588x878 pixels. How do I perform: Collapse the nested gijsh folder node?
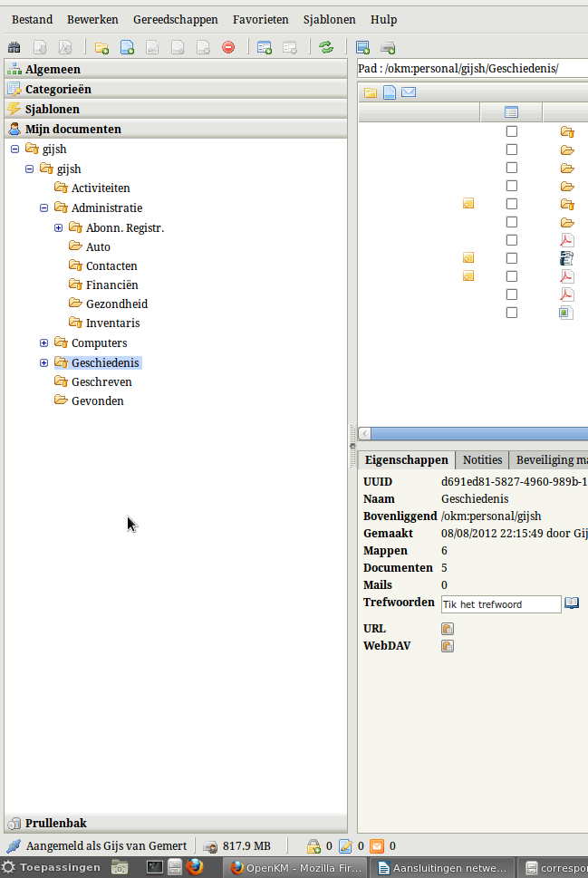(x=30, y=169)
